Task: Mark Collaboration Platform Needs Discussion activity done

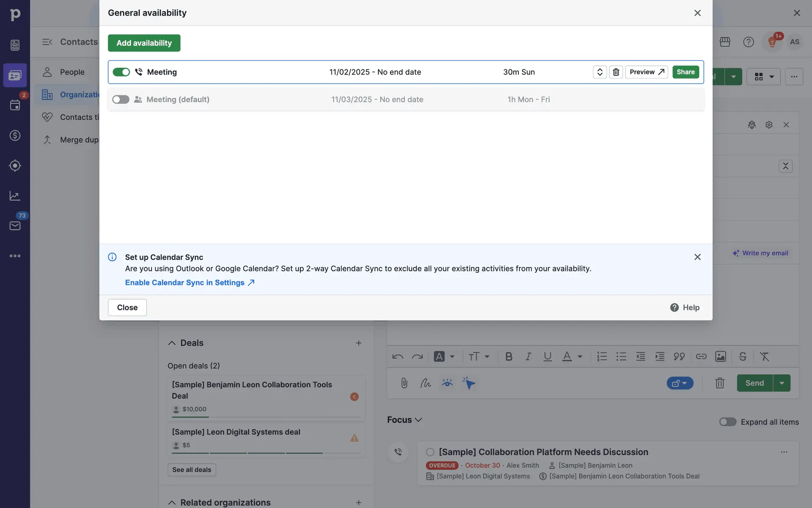Action: (x=430, y=452)
